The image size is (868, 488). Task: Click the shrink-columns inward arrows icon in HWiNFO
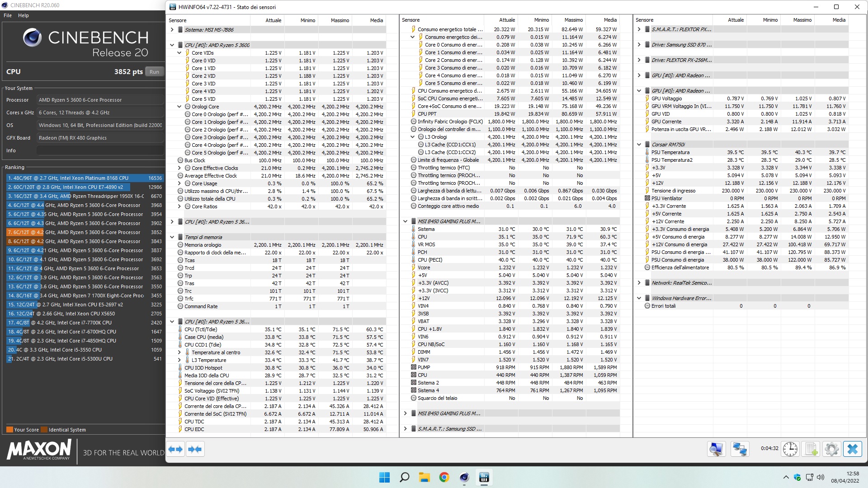(195, 449)
